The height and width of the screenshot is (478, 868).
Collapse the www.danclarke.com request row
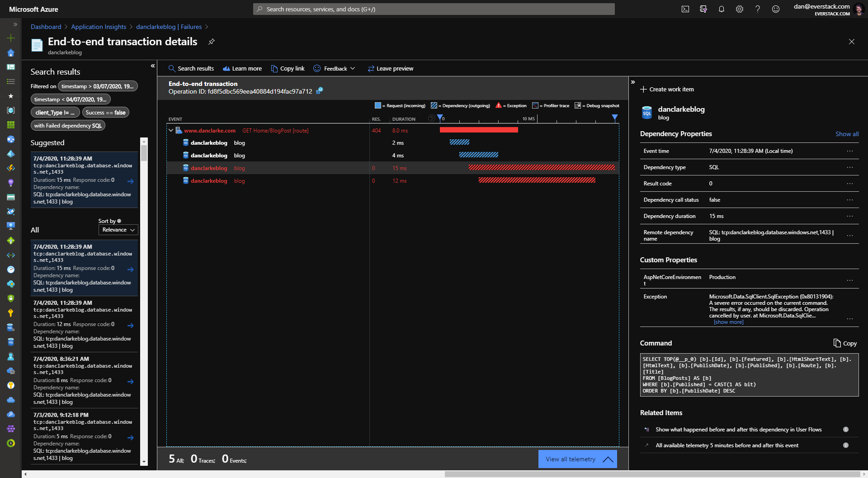coord(171,131)
